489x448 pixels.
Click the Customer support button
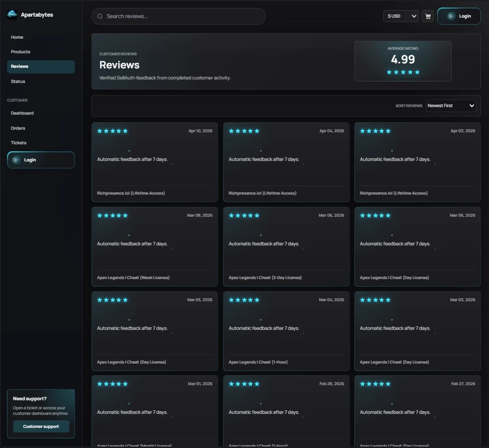41,426
